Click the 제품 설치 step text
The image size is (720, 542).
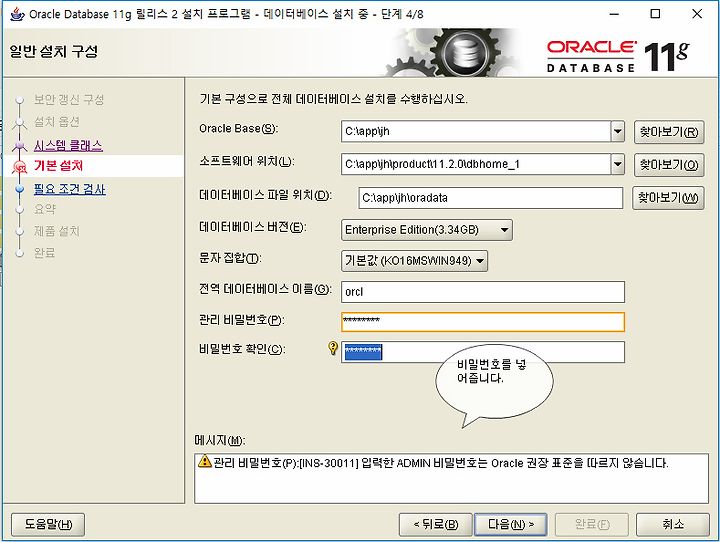point(57,231)
